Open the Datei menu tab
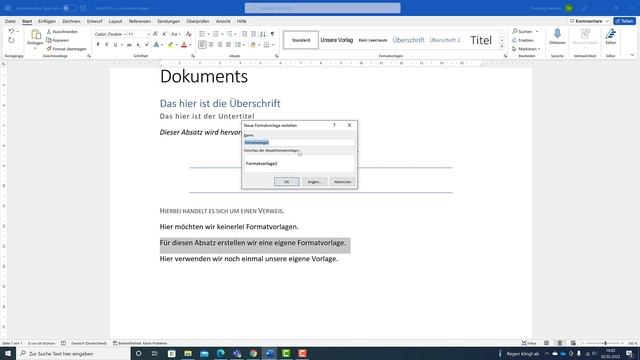This screenshot has width=640, height=360. 10,21
